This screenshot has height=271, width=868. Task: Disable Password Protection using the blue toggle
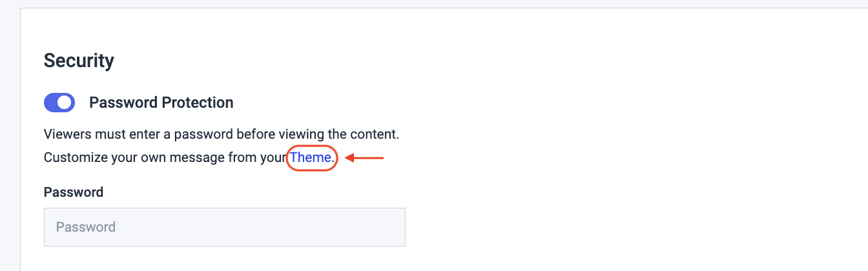click(x=59, y=103)
